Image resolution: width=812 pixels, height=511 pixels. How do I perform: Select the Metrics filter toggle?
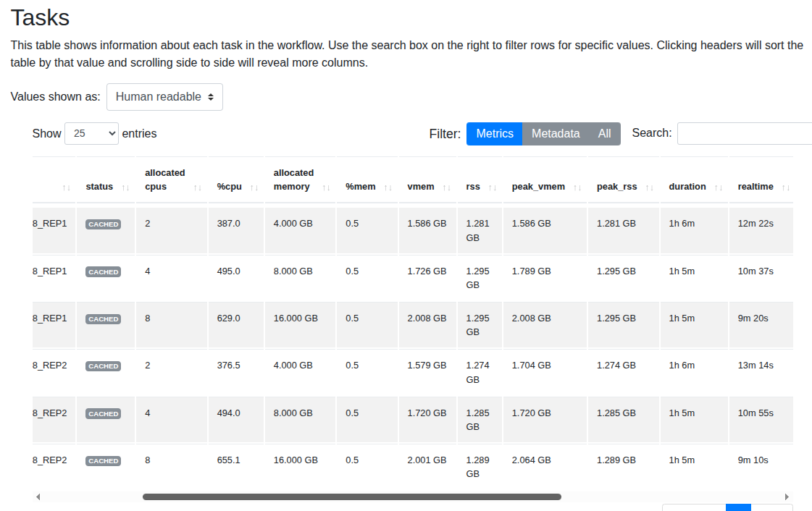pyautogui.click(x=494, y=134)
